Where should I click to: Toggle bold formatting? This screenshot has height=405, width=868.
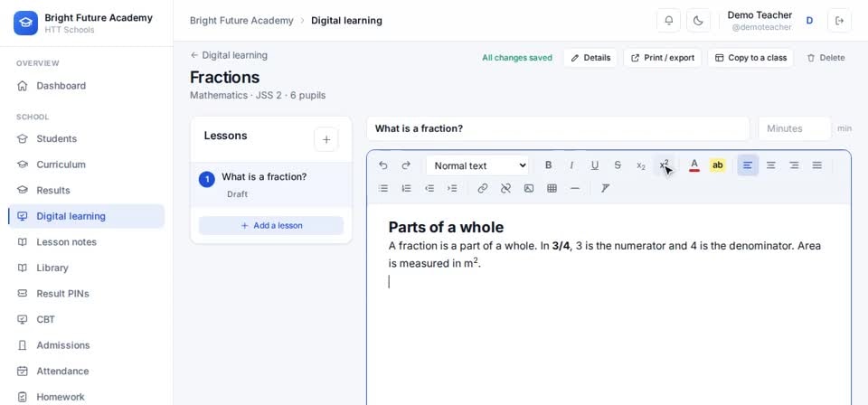[548, 165]
